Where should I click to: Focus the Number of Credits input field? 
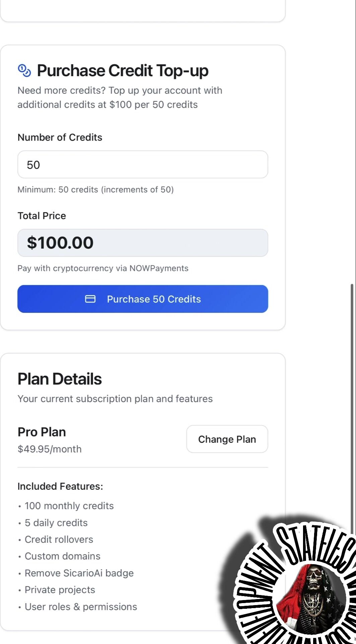142,165
